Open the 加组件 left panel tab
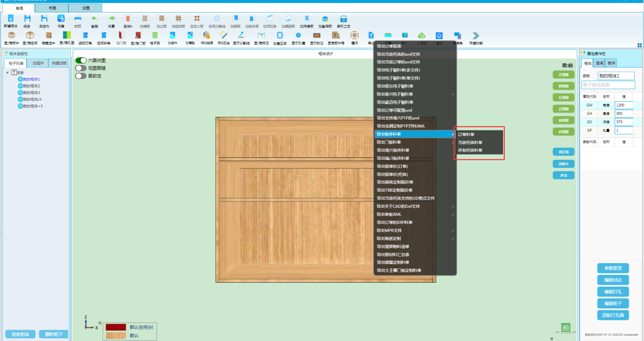The height and width of the screenshot is (341, 644). [38, 63]
